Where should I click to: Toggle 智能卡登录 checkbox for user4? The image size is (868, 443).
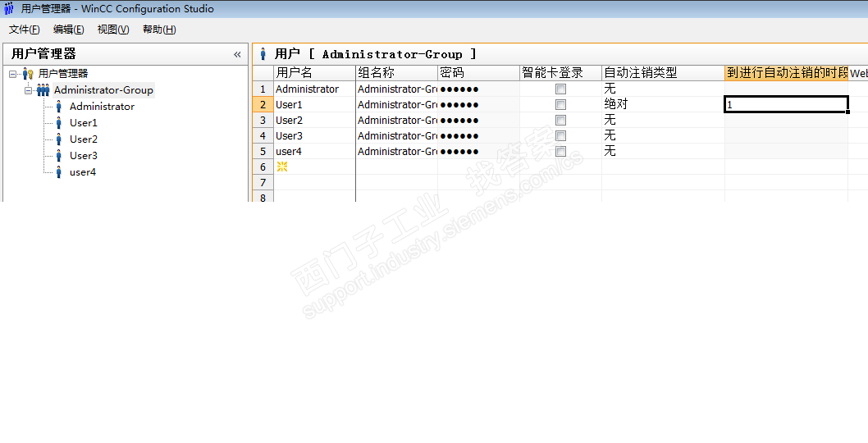coord(561,151)
